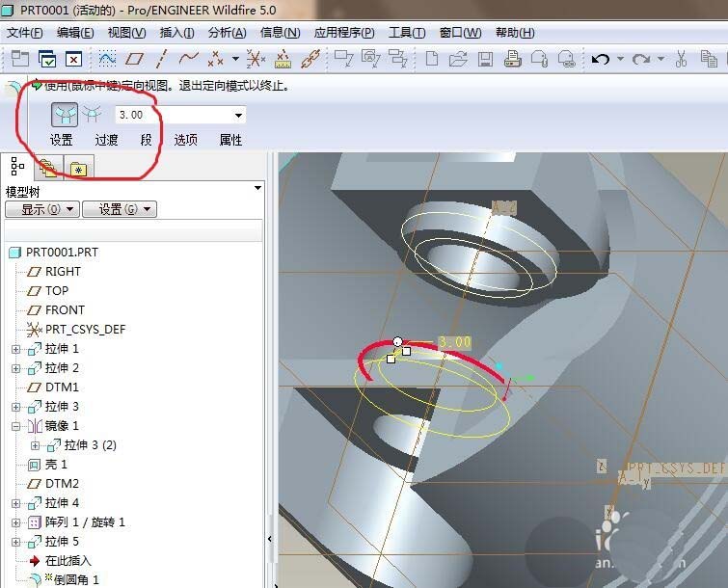Click the analysis feature ruler icon
Screen dimensions: 728x588
point(283,59)
